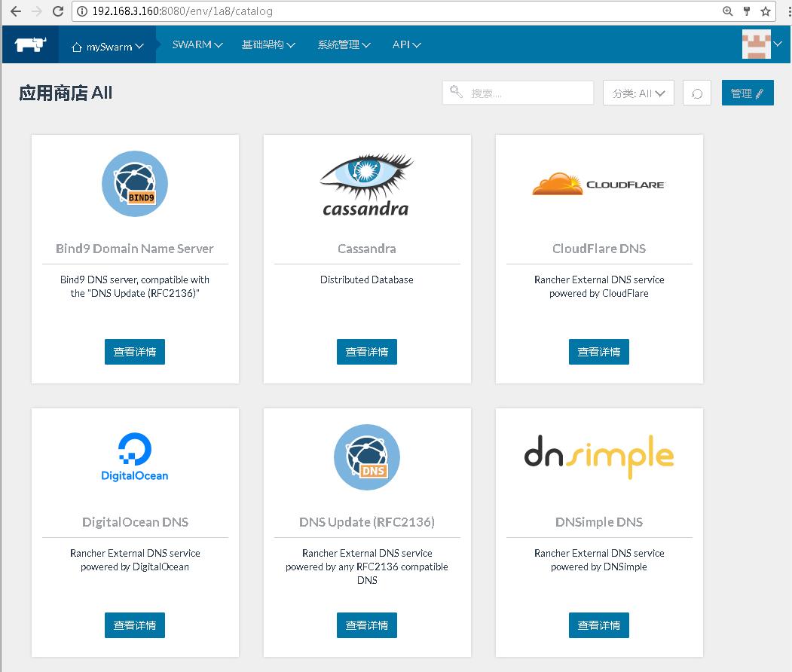Click 'powered by DNSimple' description text
The width and height of the screenshot is (792, 672).
click(599, 567)
